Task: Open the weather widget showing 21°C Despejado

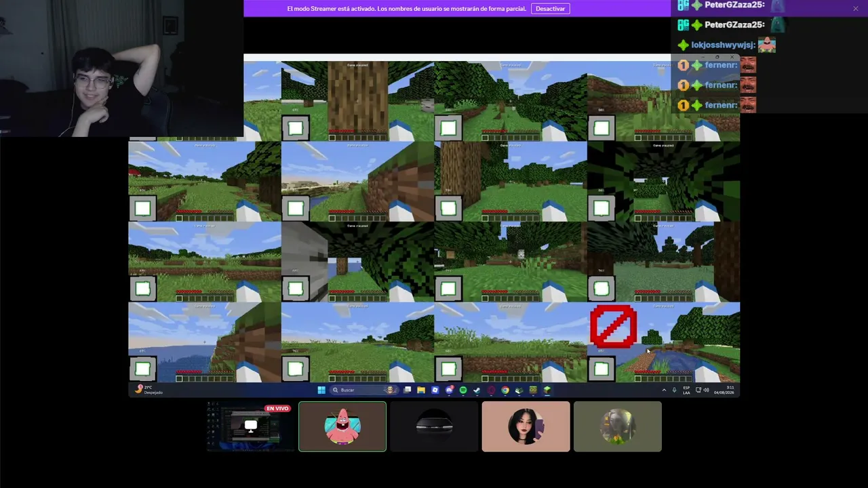Action: coord(150,390)
